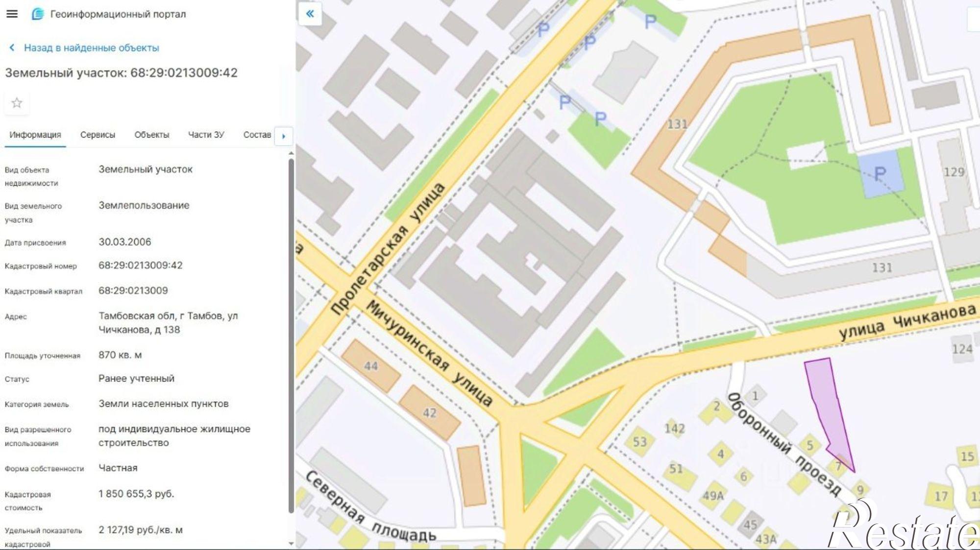The width and height of the screenshot is (980, 550).
Task: Click the Геоинформационный портал logo icon
Action: (x=38, y=14)
